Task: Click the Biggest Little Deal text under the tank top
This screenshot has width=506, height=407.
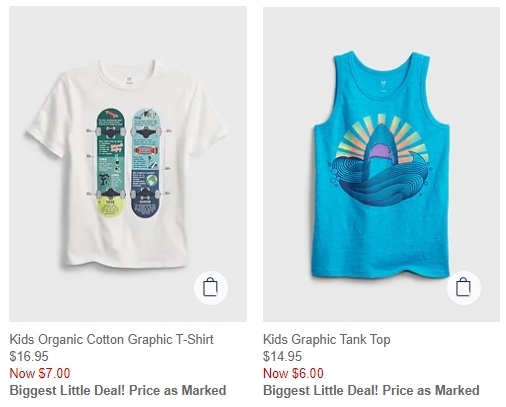Action: 371,390
